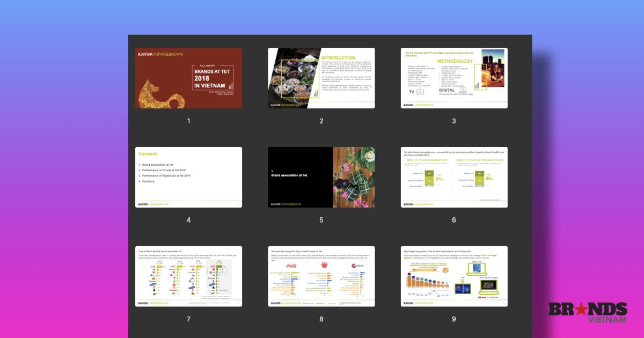Click slide number label 1
644x338 pixels.
click(x=188, y=121)
